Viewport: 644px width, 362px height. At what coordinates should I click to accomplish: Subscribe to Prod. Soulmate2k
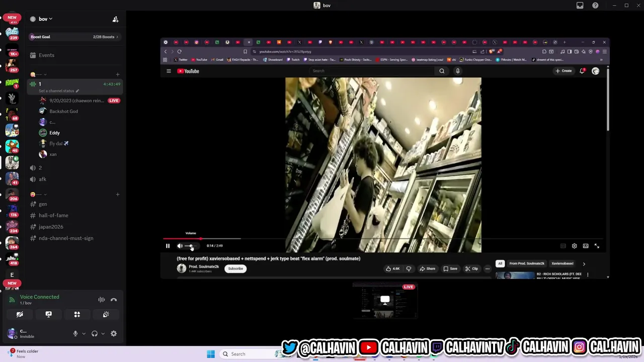point(235,268)
